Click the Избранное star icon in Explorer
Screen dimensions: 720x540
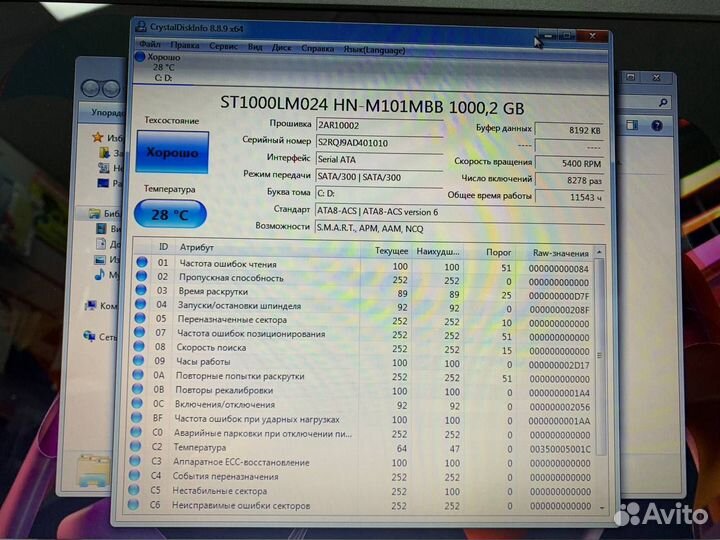(x=97, y=137)
